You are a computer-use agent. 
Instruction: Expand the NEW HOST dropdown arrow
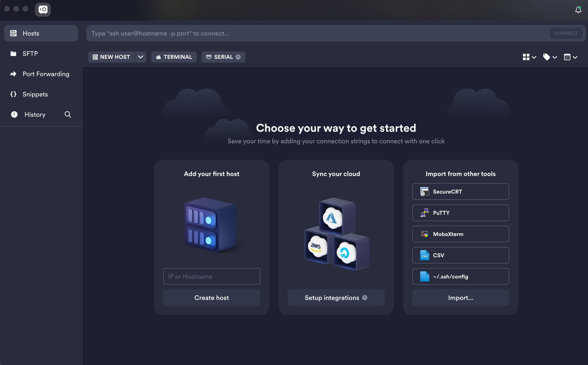click(x=141, y=57)
